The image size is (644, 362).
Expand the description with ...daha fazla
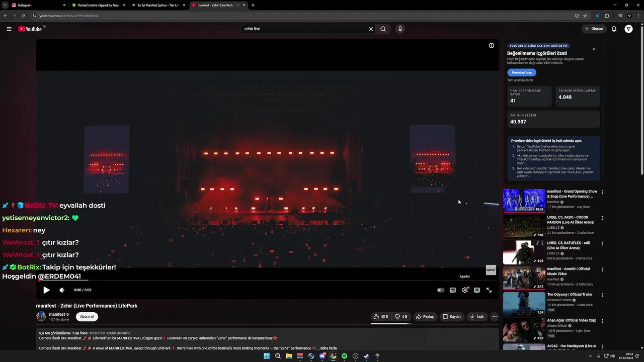(327, 348)
